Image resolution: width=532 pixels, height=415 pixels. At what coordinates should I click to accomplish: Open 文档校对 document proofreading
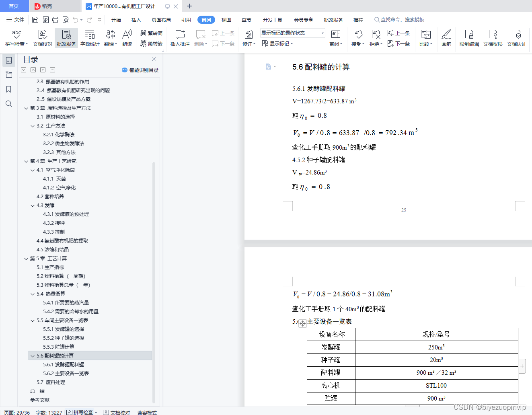[x=43, y=38]
